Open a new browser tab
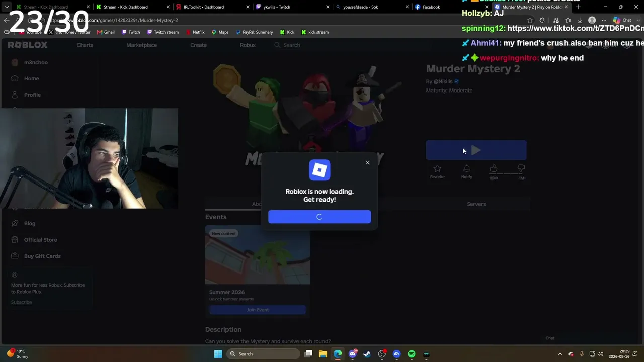The height and width of the screenshot is (362, 644). click(578, 7)
